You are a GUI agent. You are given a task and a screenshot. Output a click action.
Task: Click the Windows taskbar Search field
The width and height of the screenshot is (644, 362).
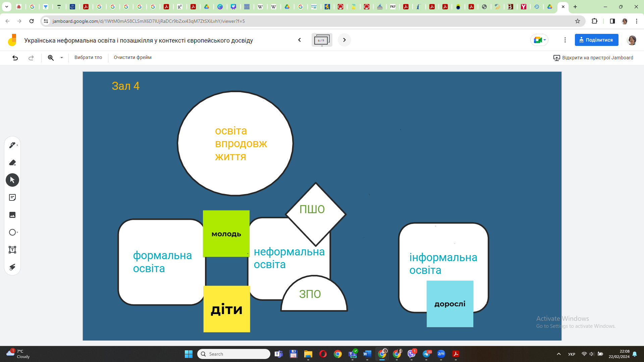(x=234, y=354)
